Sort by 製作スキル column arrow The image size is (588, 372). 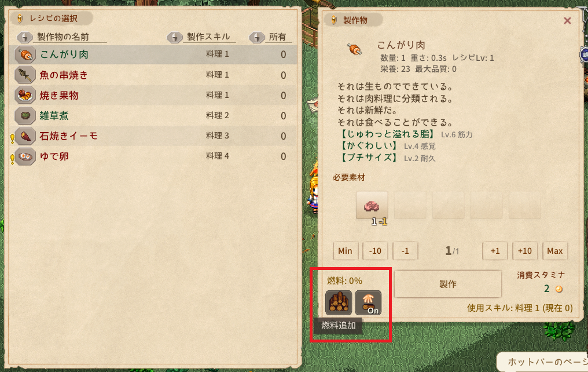pos(175,37)
